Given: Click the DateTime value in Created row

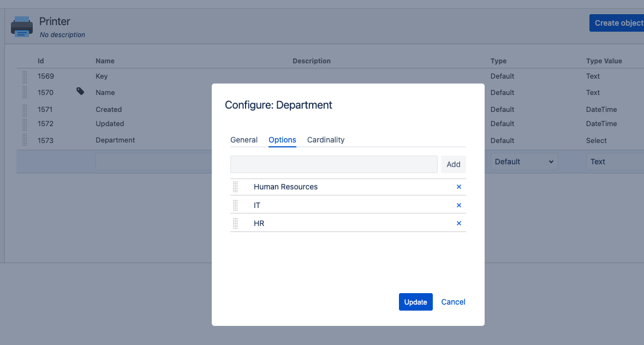Looking at the screenshot, I should pyautogui.click(x=601, y=110).
